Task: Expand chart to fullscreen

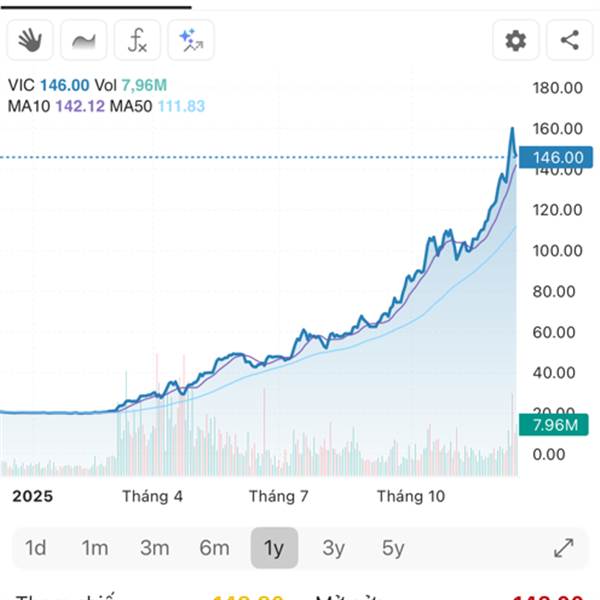Action: (564, 548)
